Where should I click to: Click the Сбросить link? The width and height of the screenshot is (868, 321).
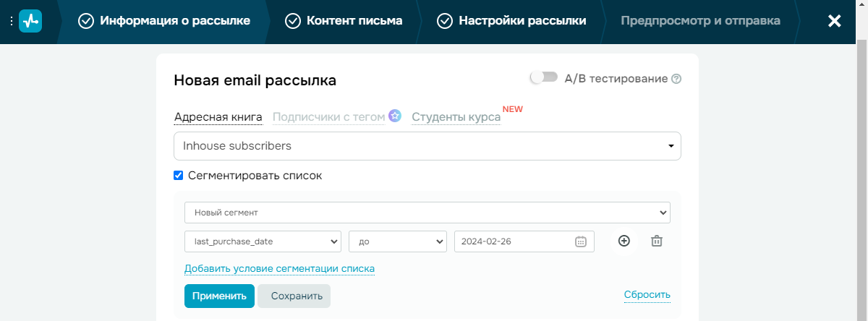(x=647, y=295)
